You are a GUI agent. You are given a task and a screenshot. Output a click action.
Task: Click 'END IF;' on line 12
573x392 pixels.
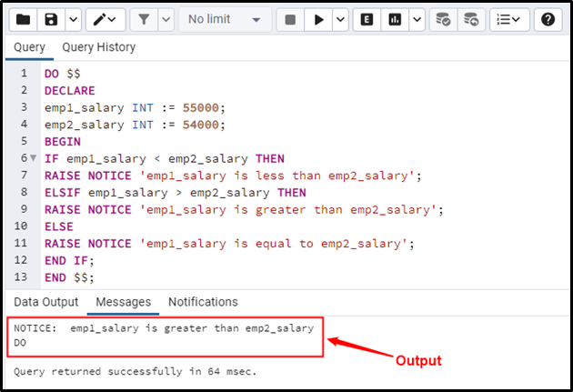point(69,260)
